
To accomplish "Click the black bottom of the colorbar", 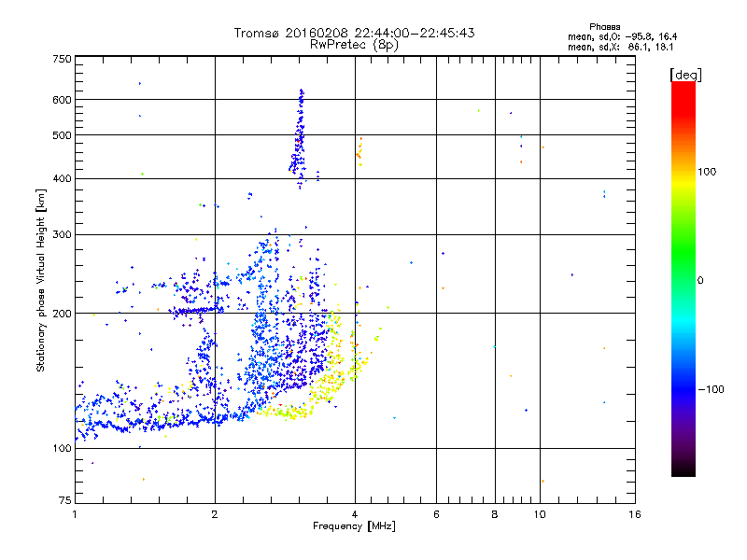I will (684, 469).
